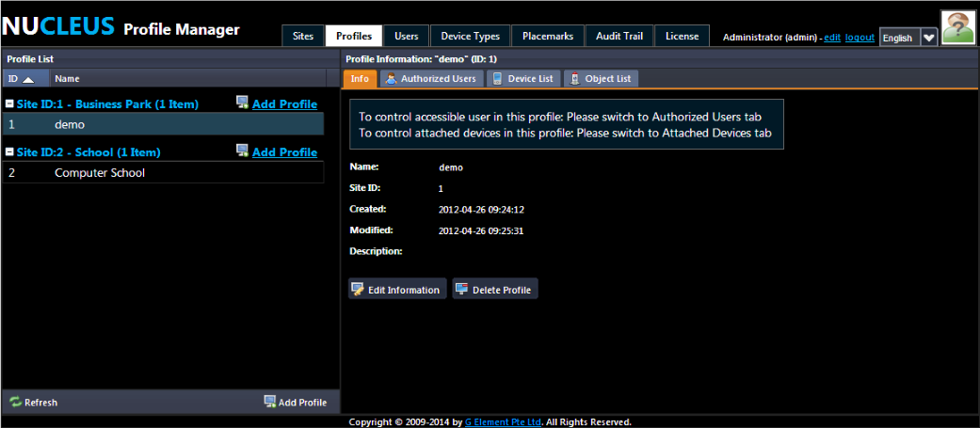Select the demo profile row
The width and height of the screenshot is (980, 428).
[x=163, y=124]
